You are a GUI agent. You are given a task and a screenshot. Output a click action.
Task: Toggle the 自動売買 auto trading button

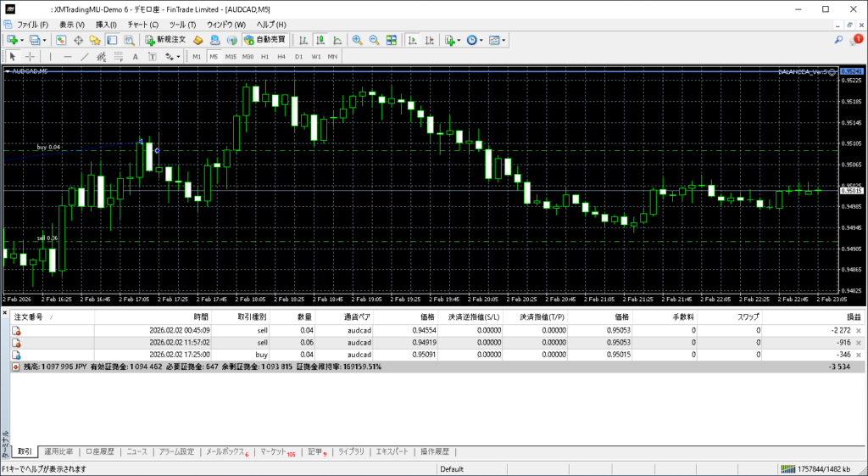[264, 40]
